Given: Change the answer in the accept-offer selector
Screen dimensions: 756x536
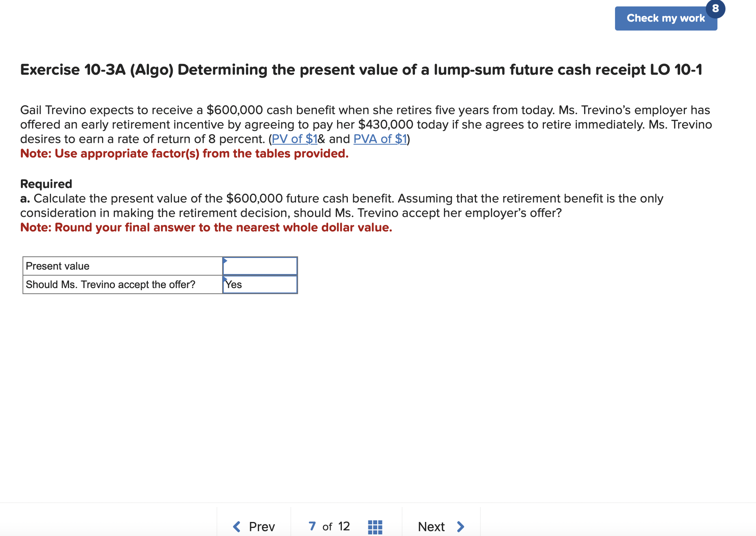Looking at the screenshot, I should click(x=260, y=284).
